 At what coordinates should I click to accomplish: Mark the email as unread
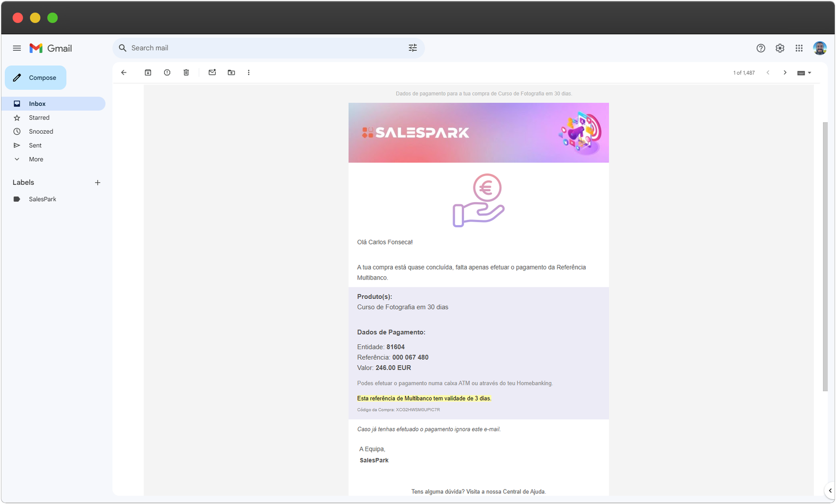(212, 73)
